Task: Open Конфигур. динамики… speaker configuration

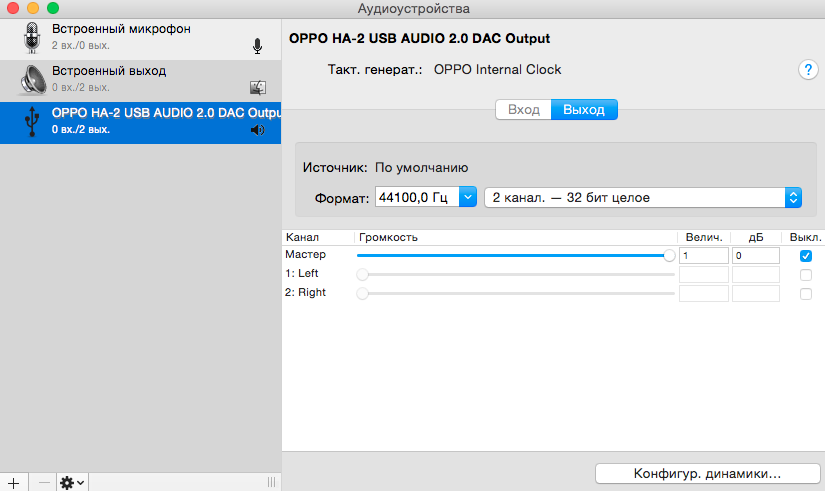Action: [x=708, y=473]
